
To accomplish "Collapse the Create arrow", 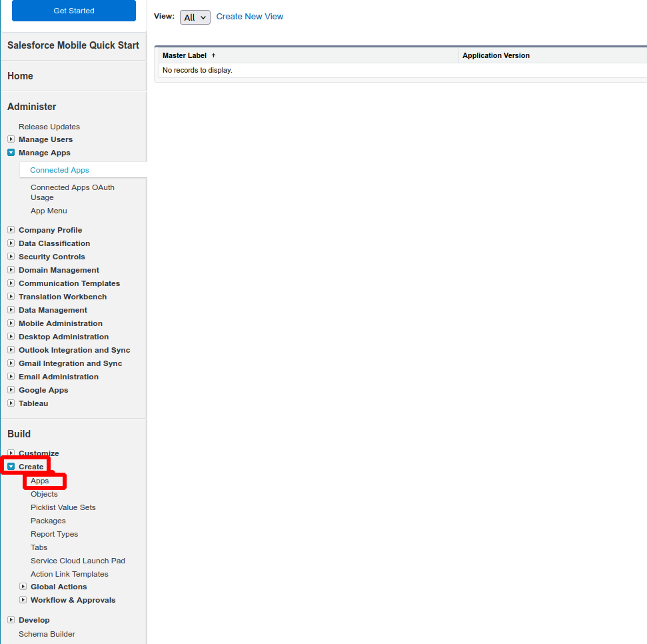I will click(11, 467).
